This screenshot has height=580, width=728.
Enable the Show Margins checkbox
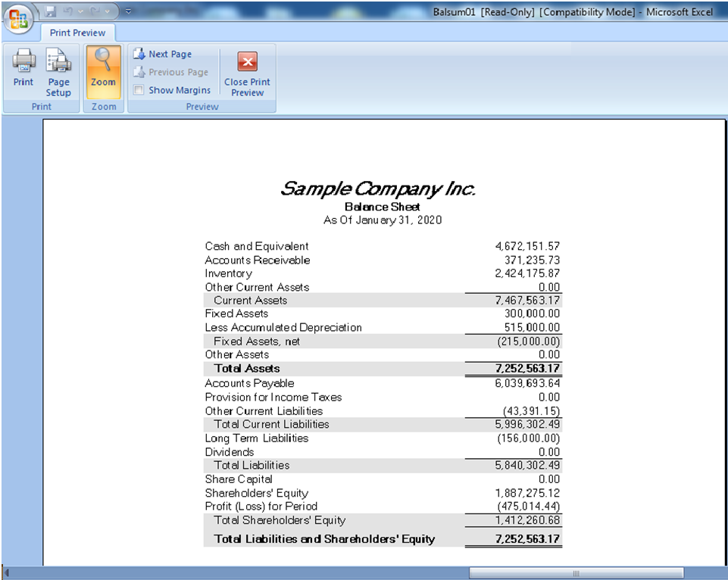click(x=139, y=90)
